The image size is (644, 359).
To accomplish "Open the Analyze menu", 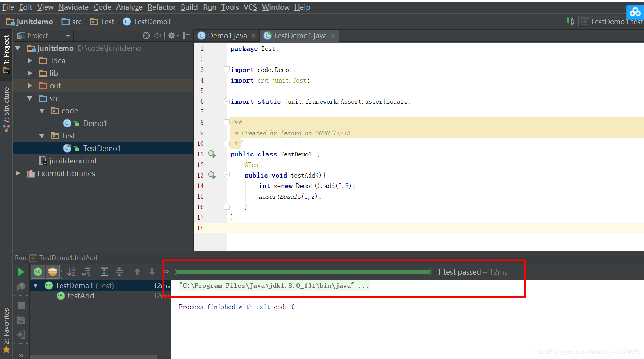I will pyautogui.click(x=129, y=7).
